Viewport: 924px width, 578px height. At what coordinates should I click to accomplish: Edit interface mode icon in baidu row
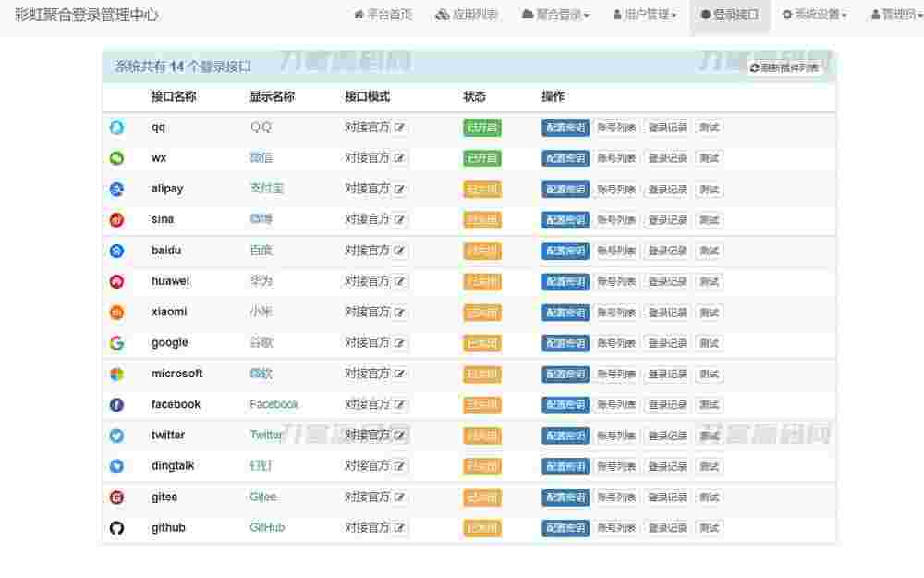(399, 251)
